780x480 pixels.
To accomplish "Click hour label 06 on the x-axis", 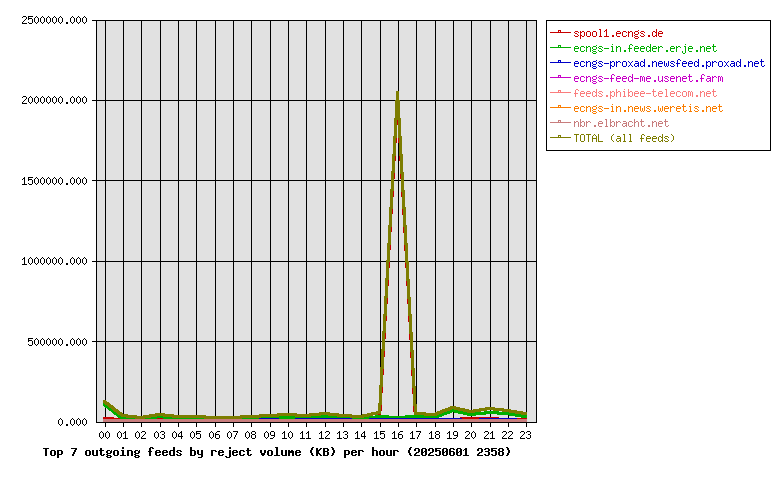I will (x=214, y=435).
